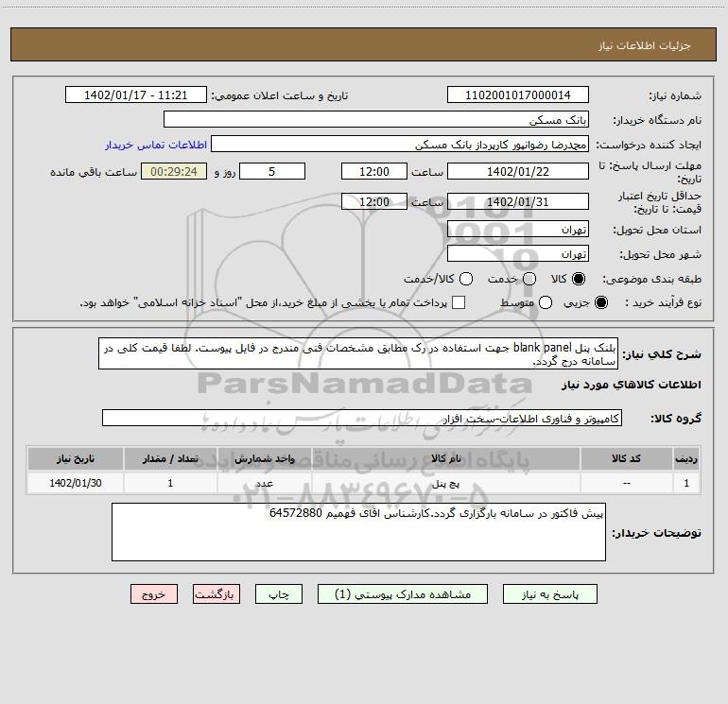Click the goods group field کامپیوتر و فناوری
This screenshot has height=704, width=728.
(x=362, y=418)
